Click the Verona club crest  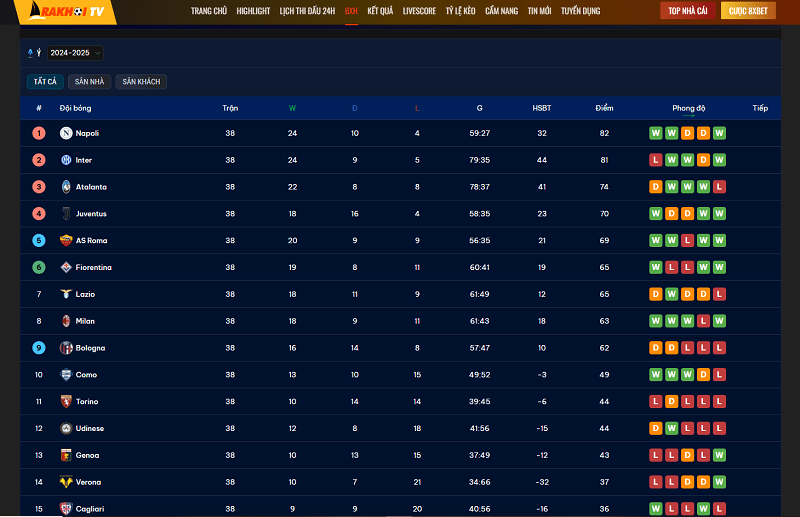(66, 482)
